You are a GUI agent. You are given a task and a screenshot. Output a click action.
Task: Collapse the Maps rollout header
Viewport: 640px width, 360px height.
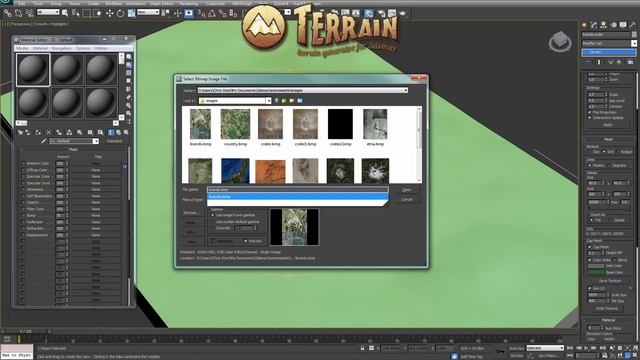click(x=73, y=150)
